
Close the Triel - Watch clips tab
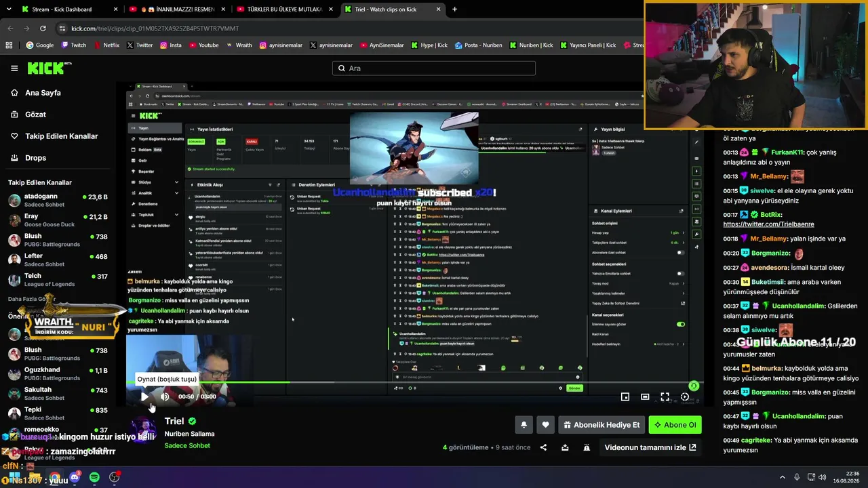tap(439, 9)
